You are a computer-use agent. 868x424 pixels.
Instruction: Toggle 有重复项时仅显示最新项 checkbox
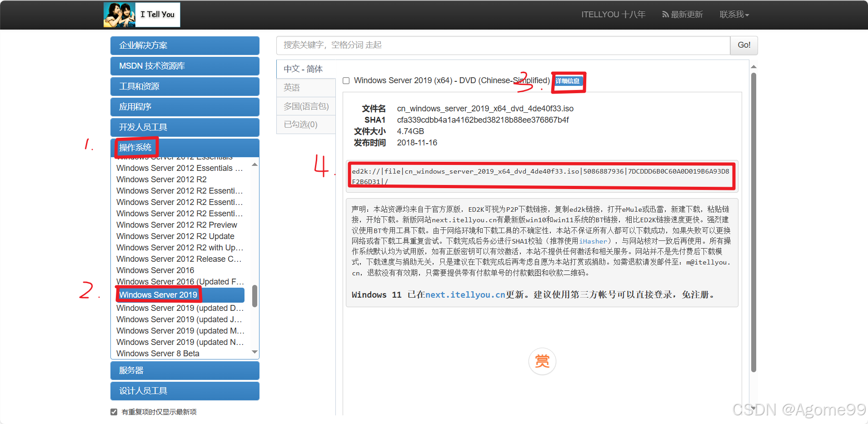coord(114,412)
